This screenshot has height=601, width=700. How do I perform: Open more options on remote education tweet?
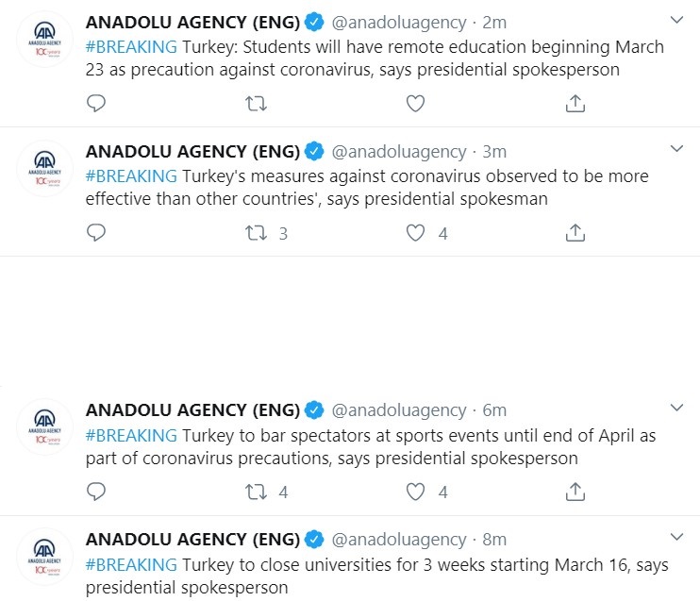click(676, 20)
